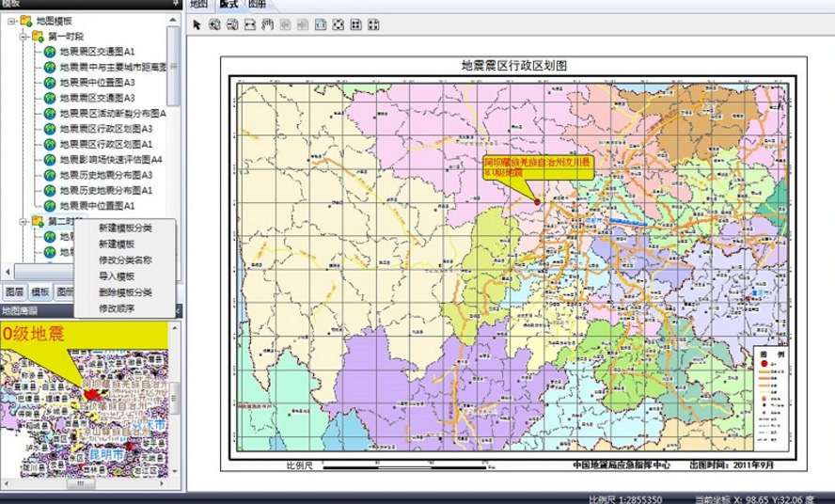This screenshot has height=504, width=835.
Task: Click the zoom in tool
Action: tap(214, 24)
